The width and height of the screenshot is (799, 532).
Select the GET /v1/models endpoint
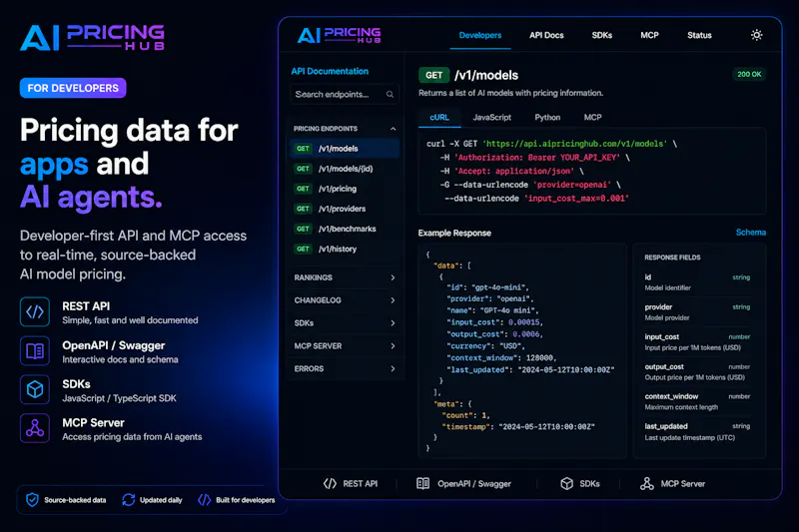click(x=345, y=149)
